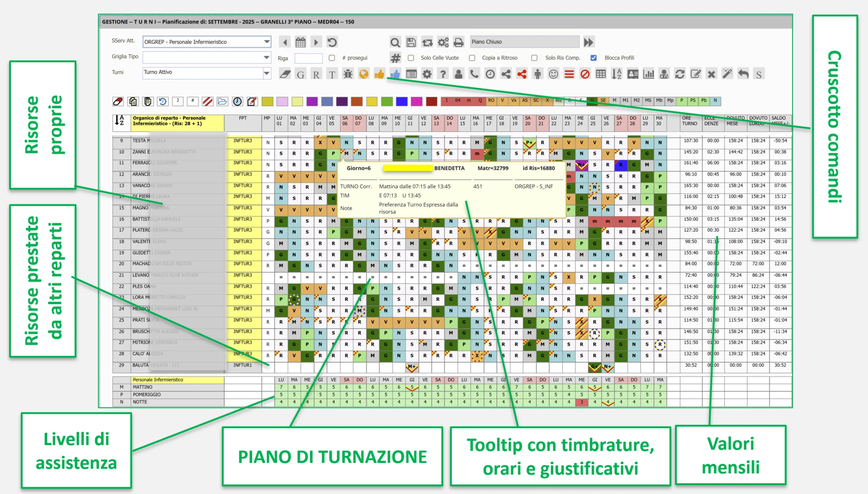The image size is (868, 494).
Task: Click the red prohibition circle icon
Action: (x=585, y=74)
